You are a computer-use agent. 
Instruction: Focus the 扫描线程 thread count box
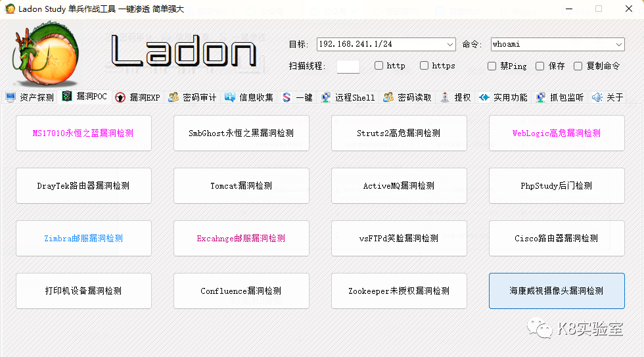click(348, 66)
